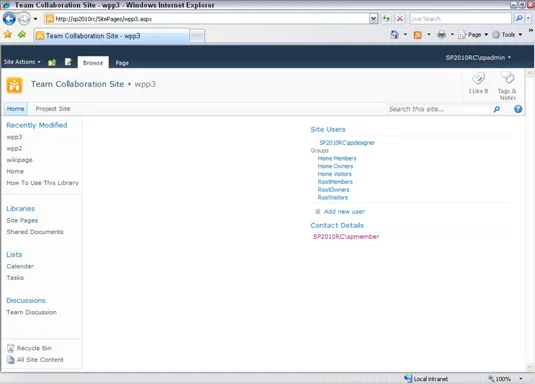Open the Recently Modified heading link
The width and height of the screenshot is (535, 384).
(x=37, y=125)
